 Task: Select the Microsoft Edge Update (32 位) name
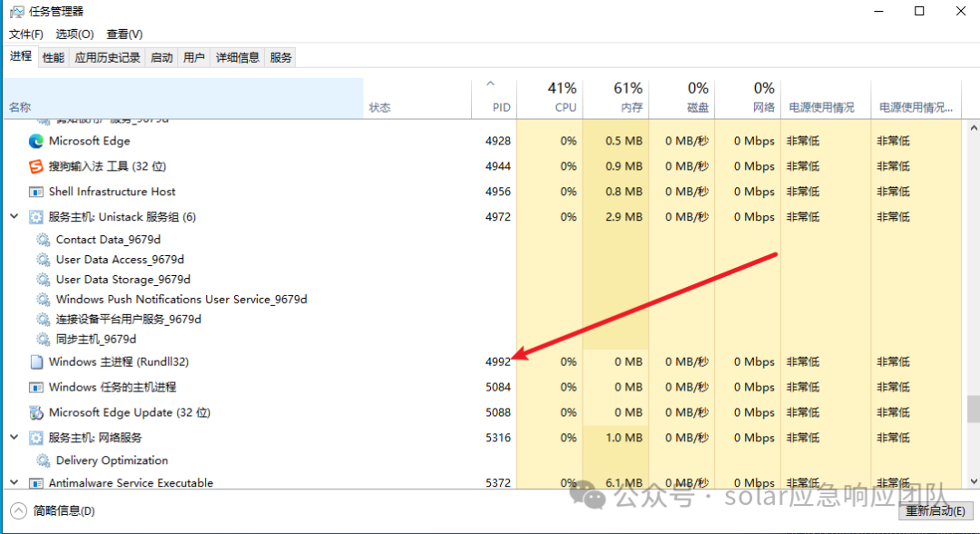click(x=130, y=412)
